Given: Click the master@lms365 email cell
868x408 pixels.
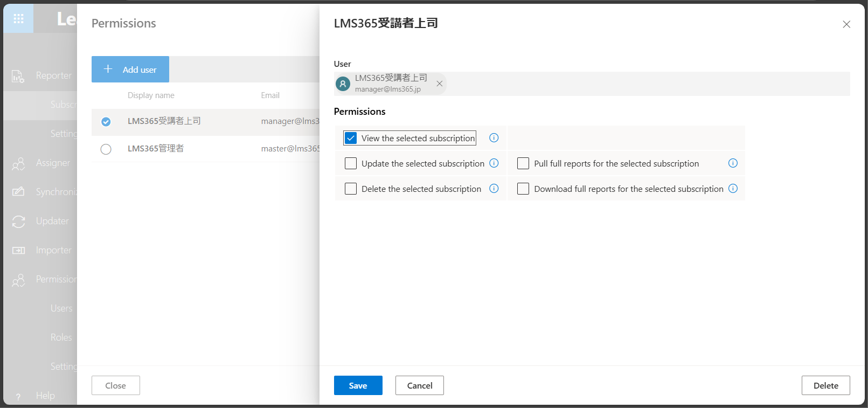Looking at the screenshot, I should pyautogui.click(x=290, y=149).
